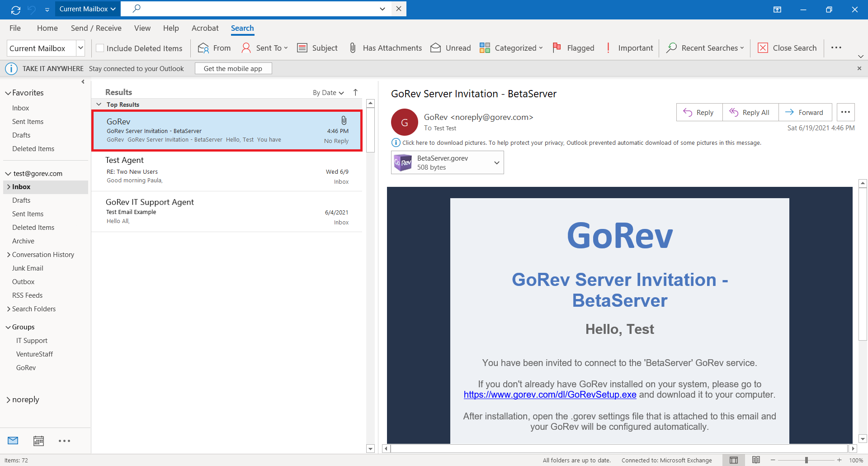Adjust the zoom slider handle
The image size is (868, 466).
coord(807,460)
